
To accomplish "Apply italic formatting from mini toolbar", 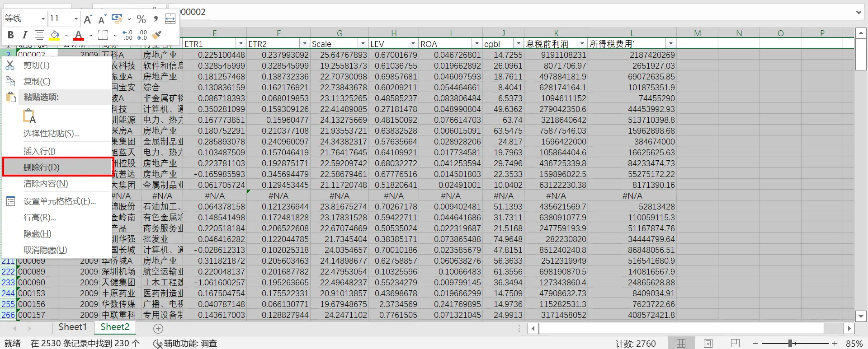I will pyautogui.click(x=25, y=35).
